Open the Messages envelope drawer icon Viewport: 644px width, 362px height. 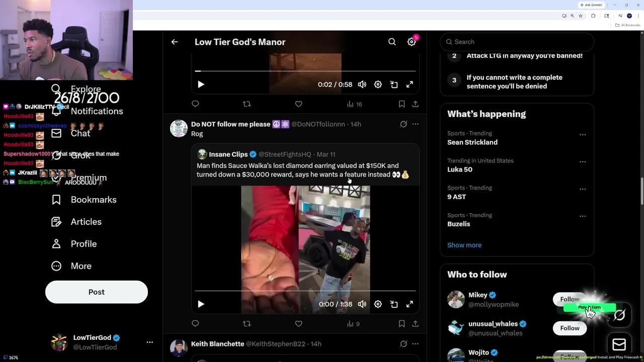click(619, 344)
